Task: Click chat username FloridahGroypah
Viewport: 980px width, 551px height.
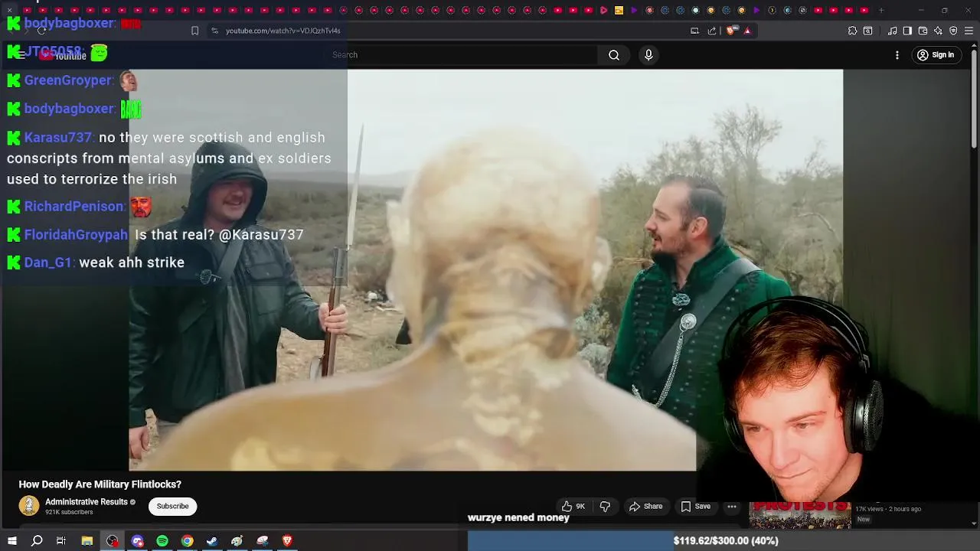Action: coord(76,235)
